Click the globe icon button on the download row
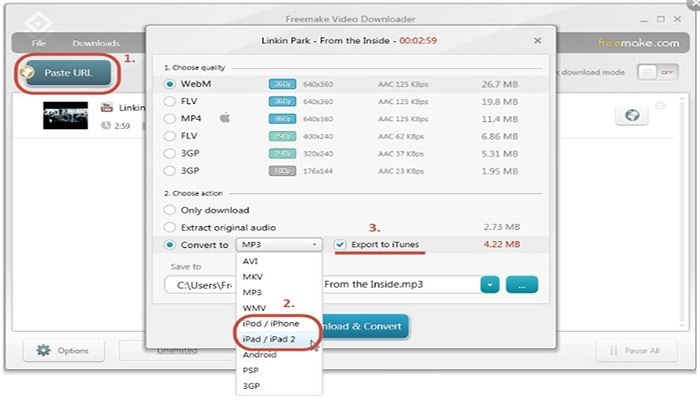Screen dimensions: 700x400 click(632, 115)
